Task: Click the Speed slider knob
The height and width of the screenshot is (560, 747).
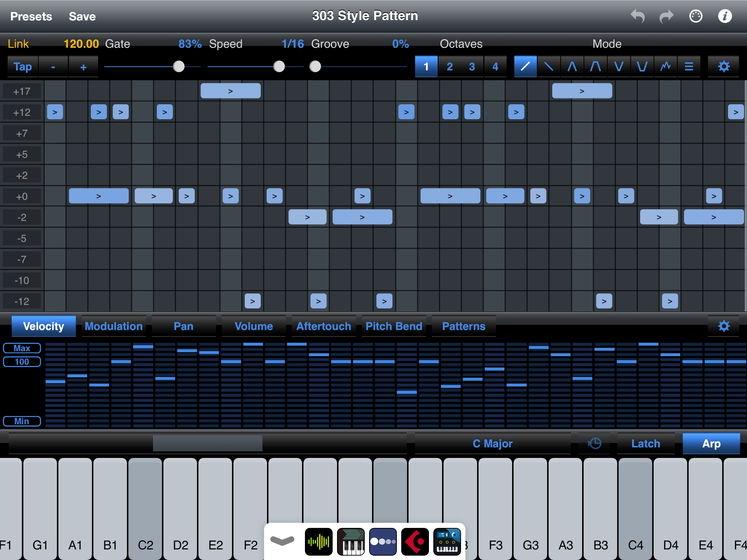Action: tap(279, 66)
